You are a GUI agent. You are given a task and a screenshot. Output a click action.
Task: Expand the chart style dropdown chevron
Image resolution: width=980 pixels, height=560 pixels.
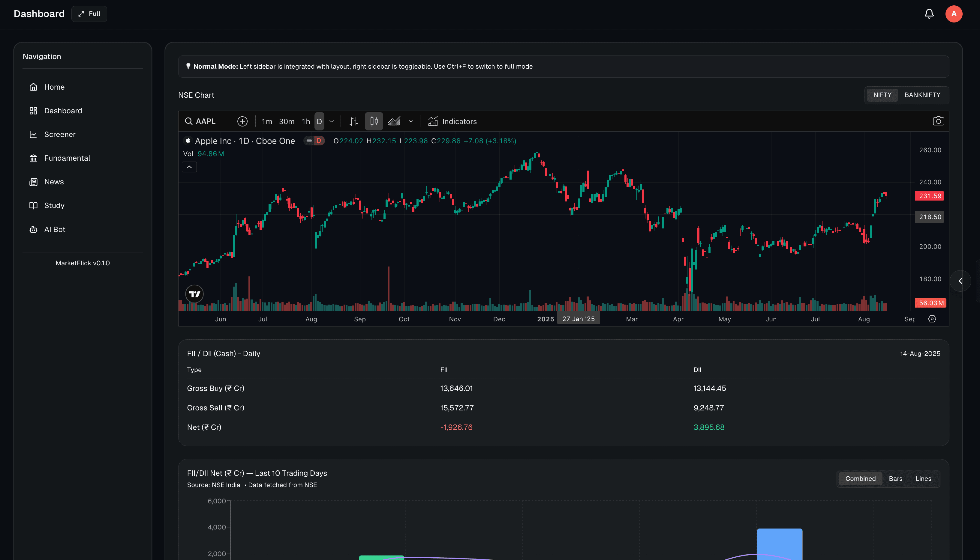pyautogui.click(x=411, y=121)
